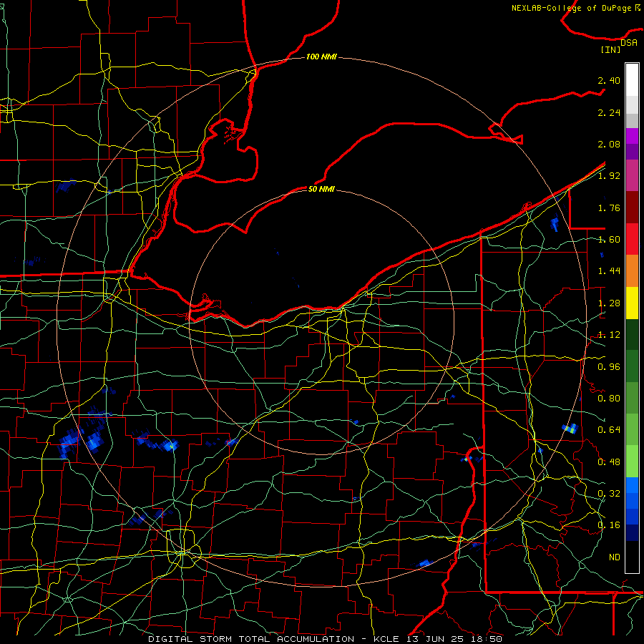
Task: Click the 1.12 legend value
Action: [609, 335]
